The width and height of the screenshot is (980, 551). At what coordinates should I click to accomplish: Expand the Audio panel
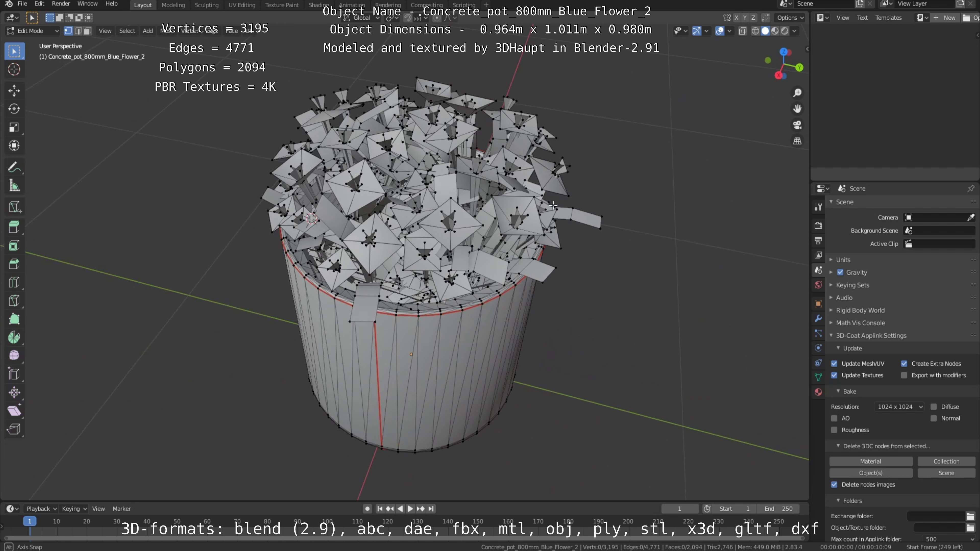point(844,298)
